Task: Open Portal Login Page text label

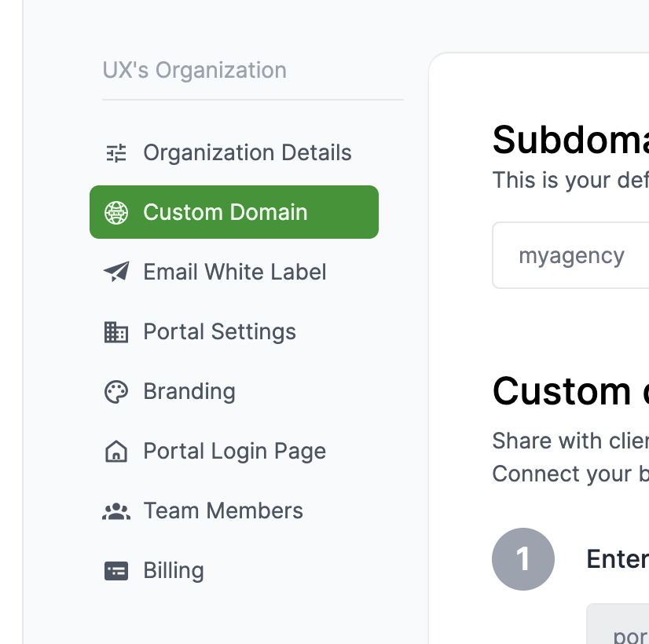Action: (234, 451)
